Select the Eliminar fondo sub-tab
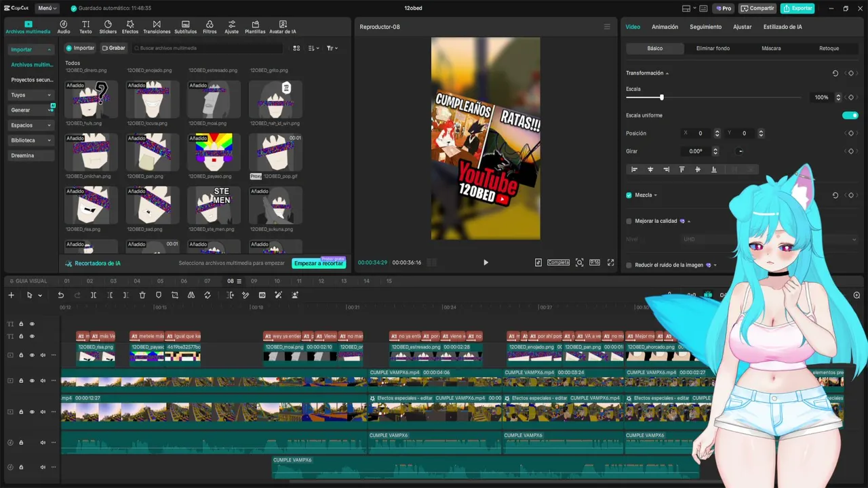Viewport: 868px width, 488px height. (713, 48)
